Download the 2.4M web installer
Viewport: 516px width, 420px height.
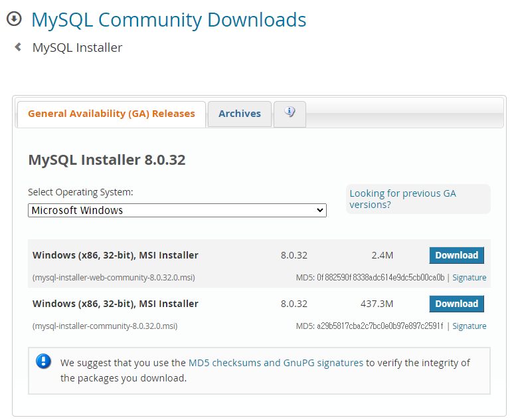(x=456, y=255)
